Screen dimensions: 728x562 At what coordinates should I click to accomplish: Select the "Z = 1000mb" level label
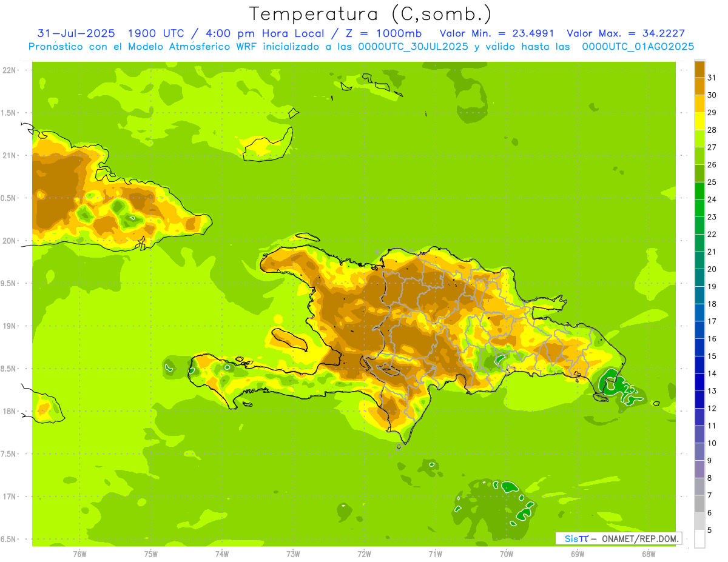[x=384, y=33]
